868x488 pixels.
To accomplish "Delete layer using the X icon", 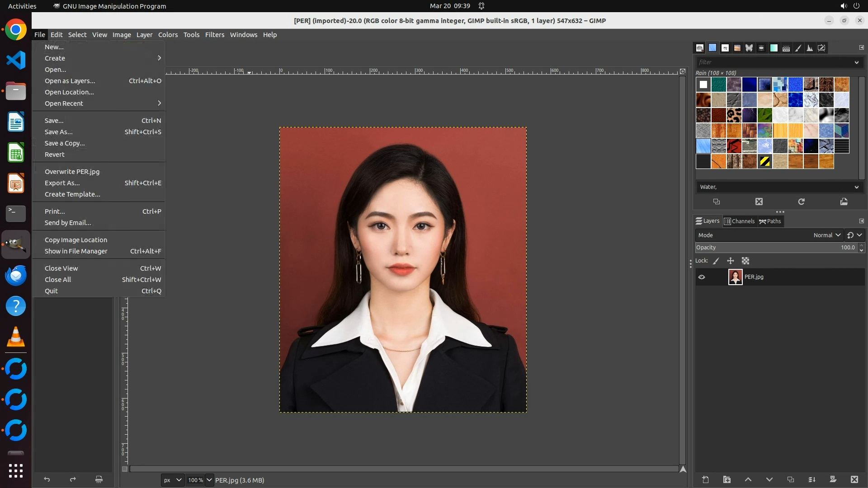I will pos(854,479).
